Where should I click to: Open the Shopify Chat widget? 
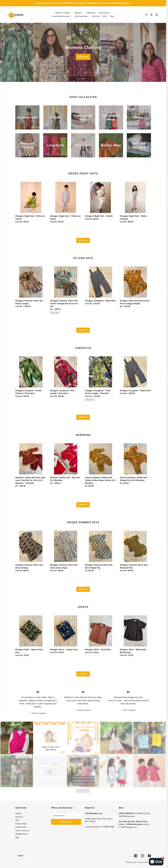[x=156, y=862]
